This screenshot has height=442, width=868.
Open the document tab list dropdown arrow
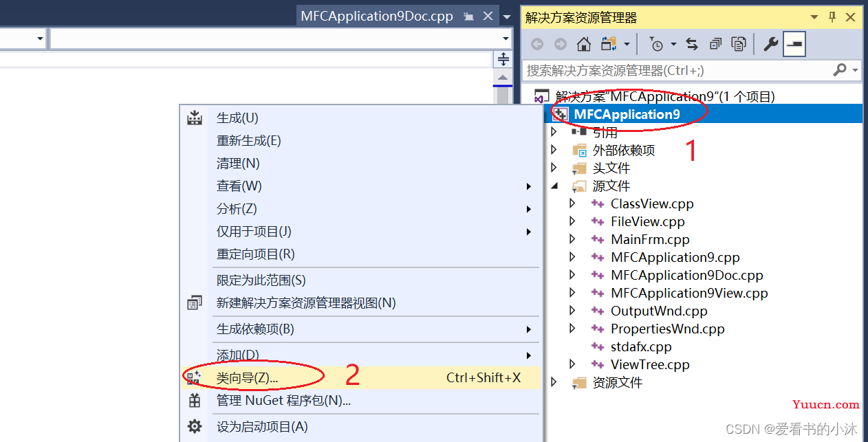pyautogui.click(x=507, y=16)
